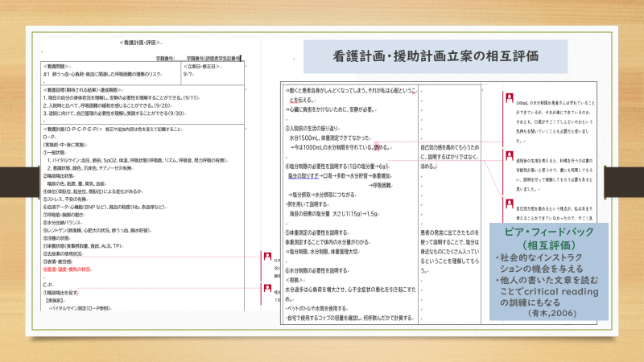Click the O-P section label

[49, 137]
